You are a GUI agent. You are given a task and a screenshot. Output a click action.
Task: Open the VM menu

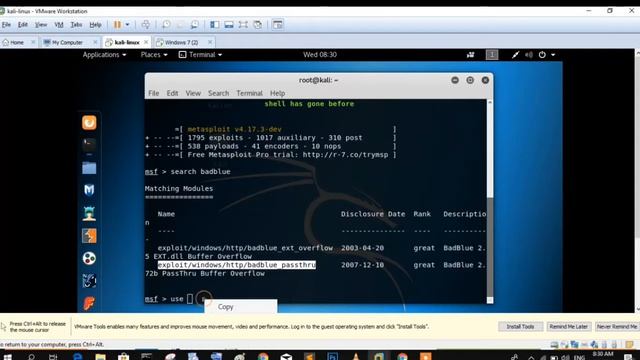tap(59, 25)
